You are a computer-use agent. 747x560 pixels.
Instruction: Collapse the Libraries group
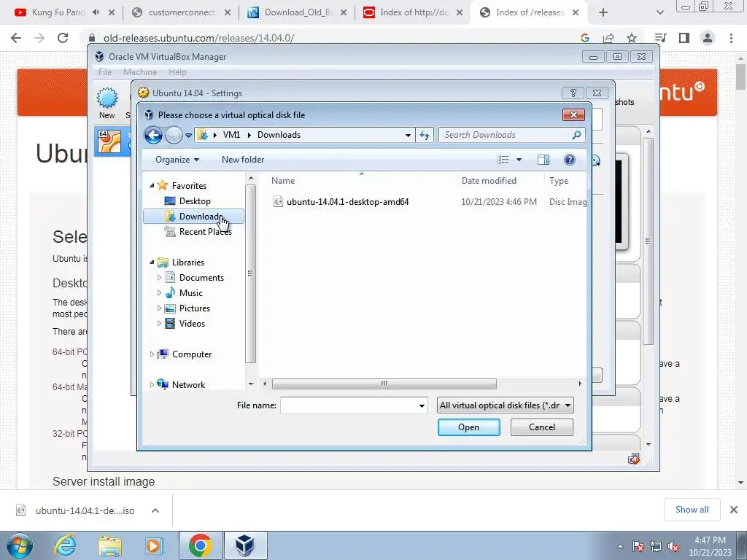click(152, 262)
